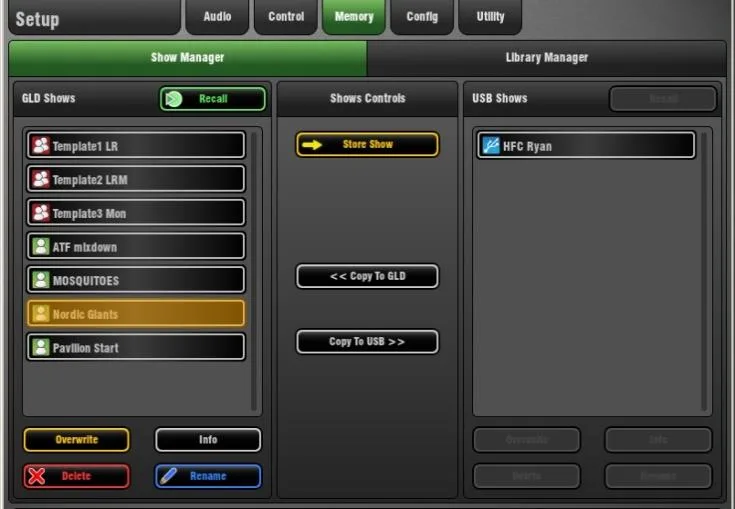The image size is (735, 509).
Task: Select the Pavilion Start show
Action: (136, 347)
